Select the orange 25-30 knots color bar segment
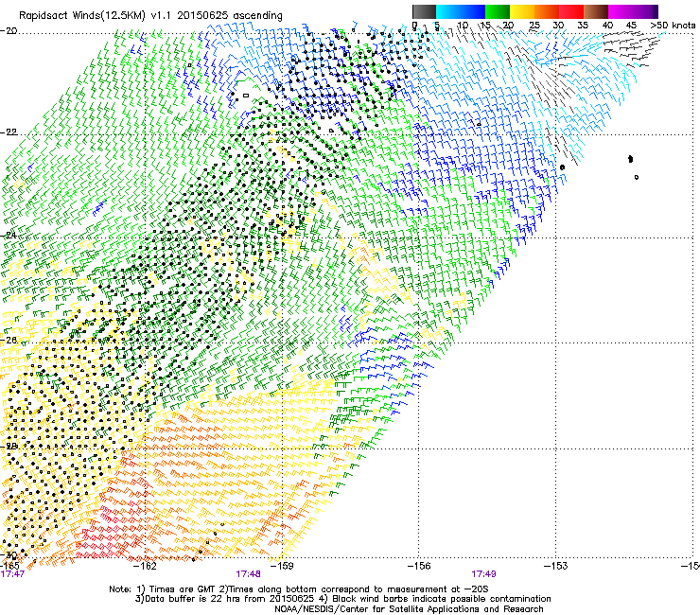700x615 pixels. [x=547, y=11]
